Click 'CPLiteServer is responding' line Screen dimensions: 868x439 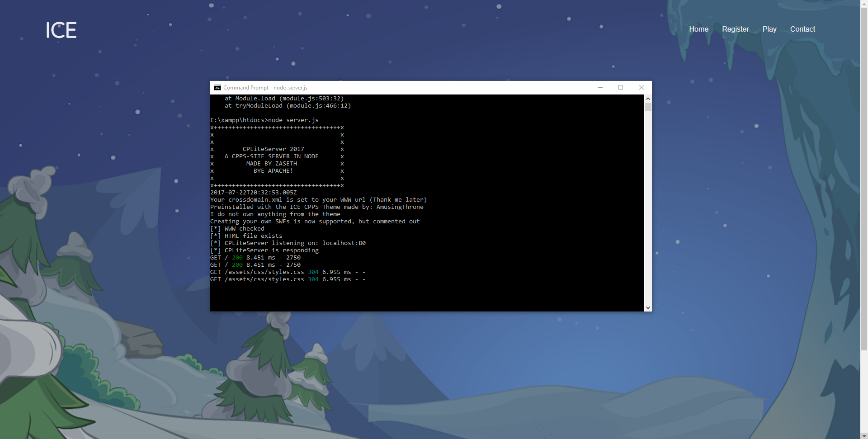[264, 250]
